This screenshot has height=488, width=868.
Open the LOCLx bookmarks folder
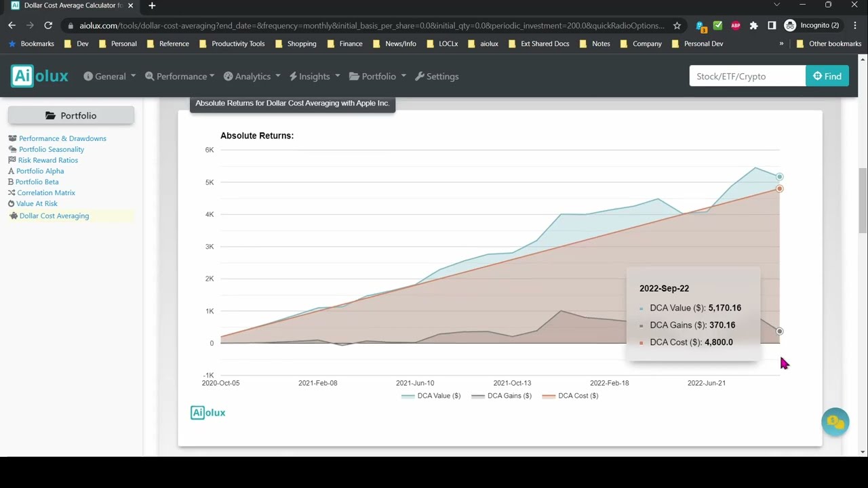tap(441, 43)
